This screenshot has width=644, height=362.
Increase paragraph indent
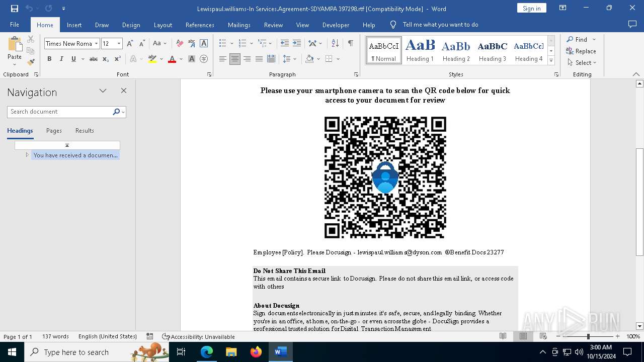(x=297, y=43)
